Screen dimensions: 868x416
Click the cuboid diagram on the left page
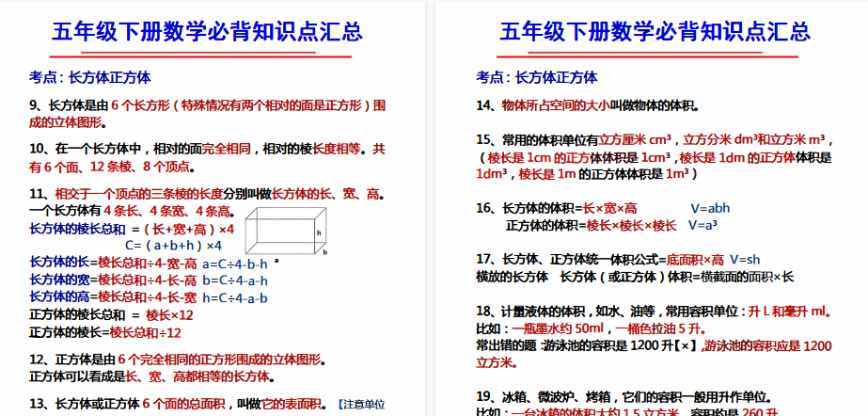coord(286,231)
